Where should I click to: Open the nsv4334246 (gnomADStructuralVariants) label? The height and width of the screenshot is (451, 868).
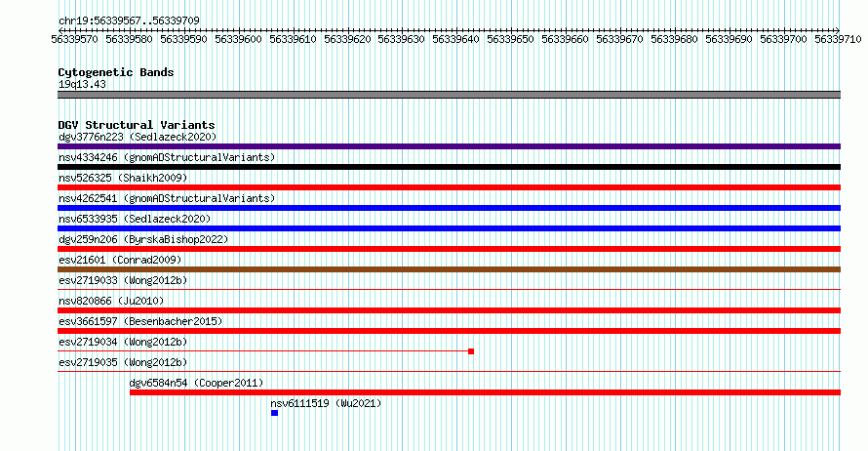click(167, 157)
